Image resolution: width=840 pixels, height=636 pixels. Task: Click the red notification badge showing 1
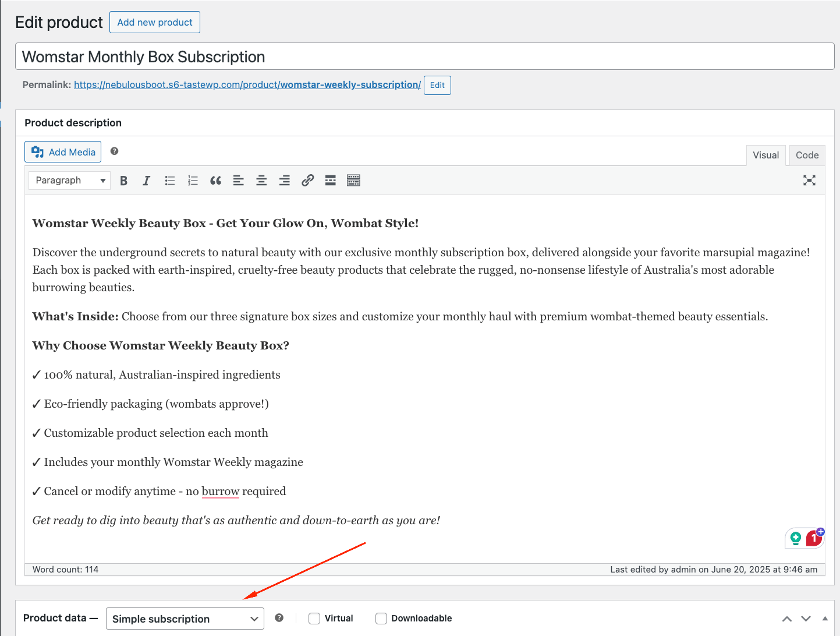click(814, 539)
